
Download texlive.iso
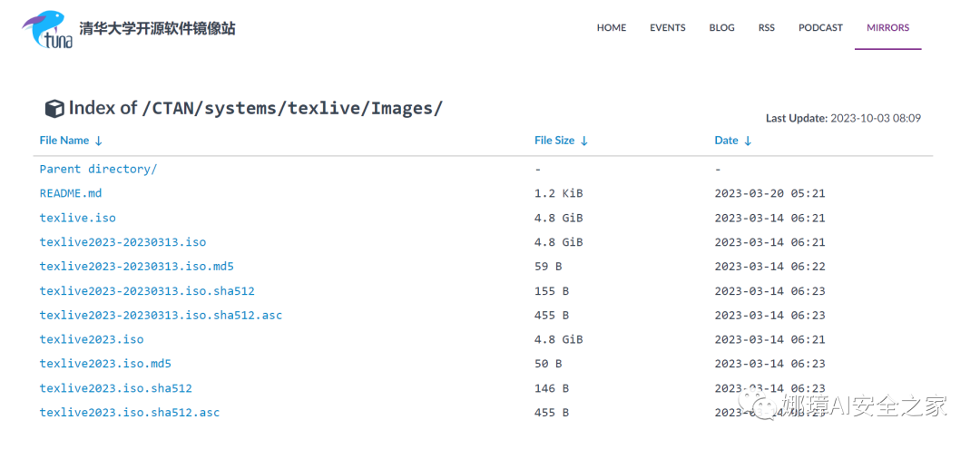click(77, 218)
